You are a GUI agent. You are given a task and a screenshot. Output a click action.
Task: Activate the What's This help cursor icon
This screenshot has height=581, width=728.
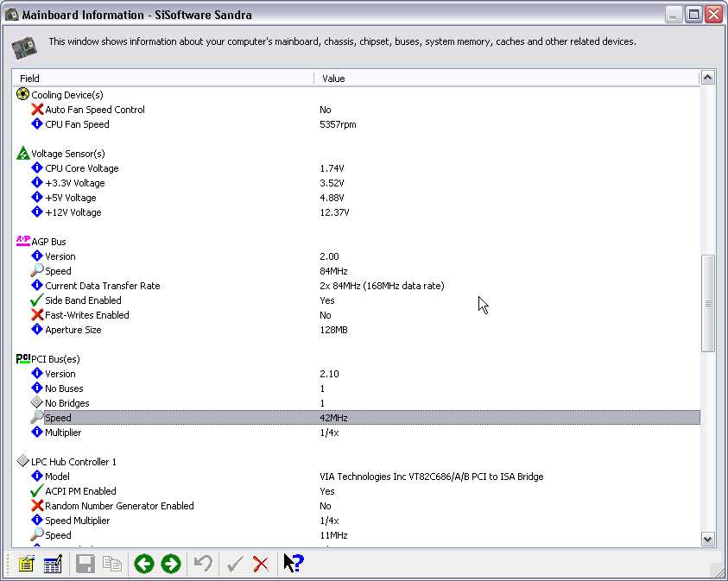pos(293,564)
